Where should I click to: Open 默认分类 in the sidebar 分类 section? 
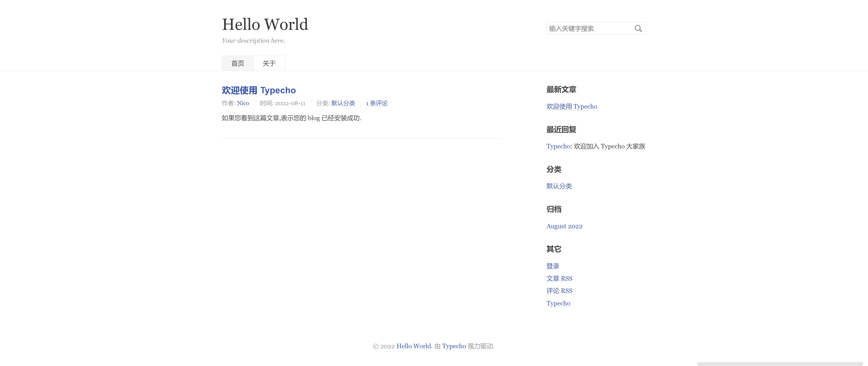pyautogui.click(x=559, y=186)
